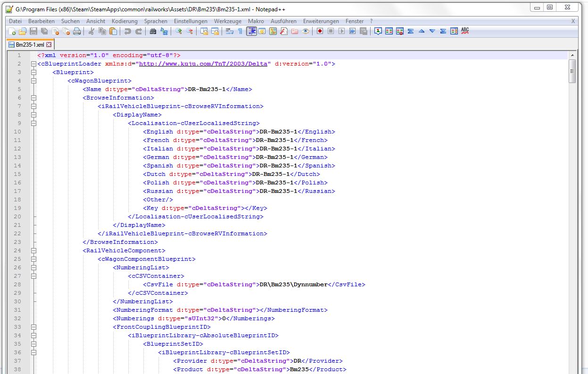588x374 pixels.
Task: Open the Erweiterungen menu
Action: point(321,21)
